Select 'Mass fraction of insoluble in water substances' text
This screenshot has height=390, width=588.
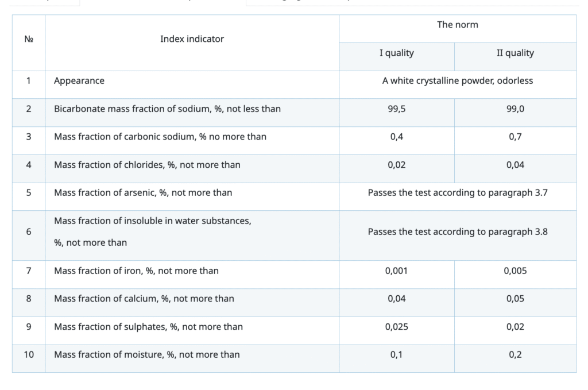(152, 221)
